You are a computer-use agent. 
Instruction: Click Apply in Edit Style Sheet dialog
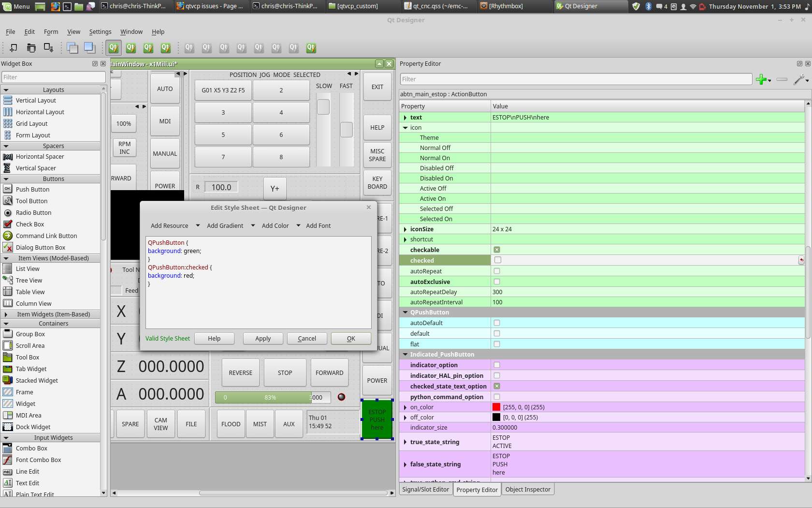263,339
